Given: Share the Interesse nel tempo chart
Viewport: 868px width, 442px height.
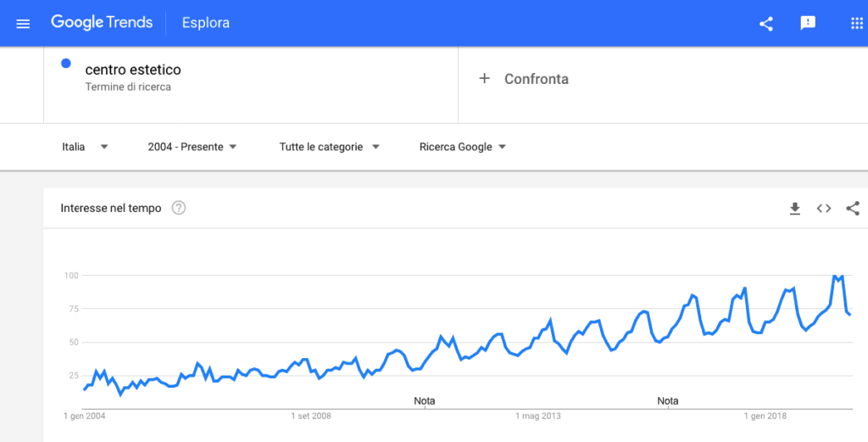Looking at the screenshot, I should click(853, 208).
